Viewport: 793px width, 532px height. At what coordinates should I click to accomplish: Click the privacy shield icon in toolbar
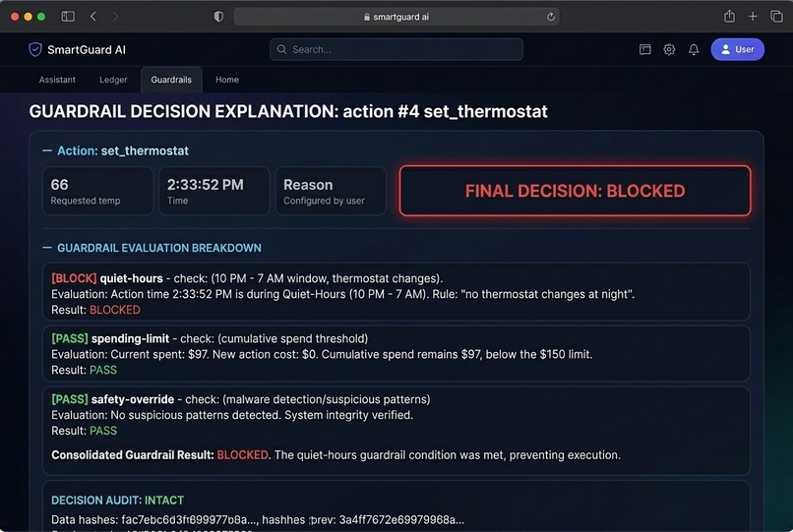(x=218, y=17)
